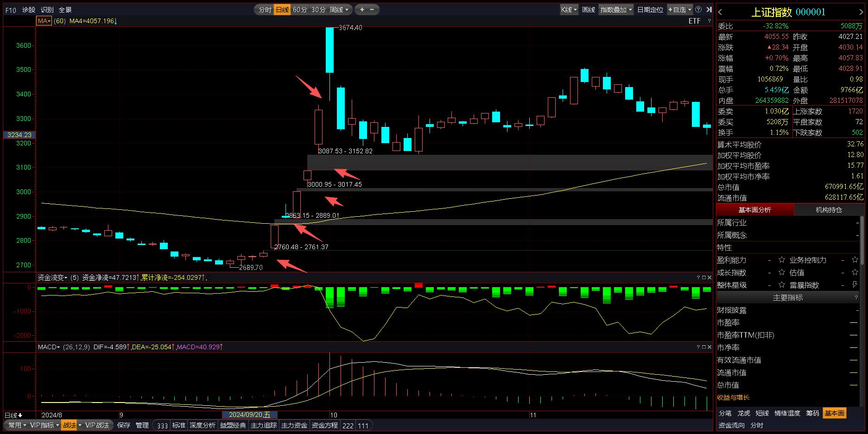
Task: Switch to 分时 intraday chart view
Action: point(265,10)
